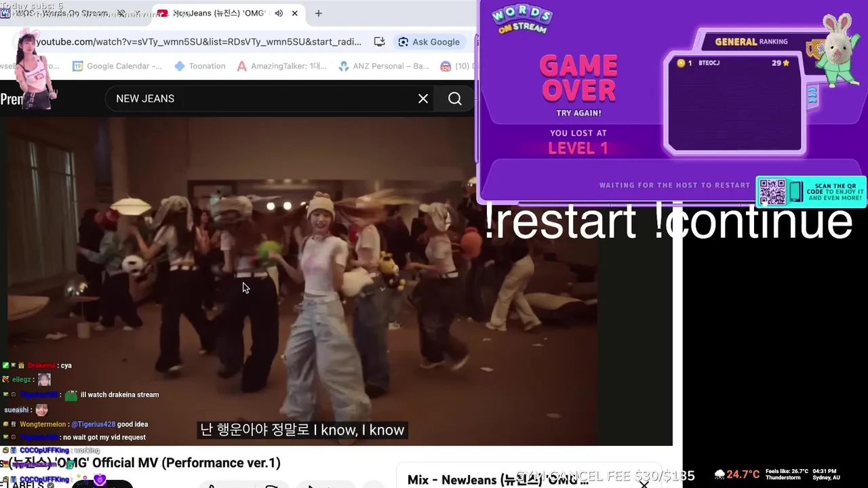Click the YouTube URL address bar
This screenshot has height=488, width=868.
point(199,41)
